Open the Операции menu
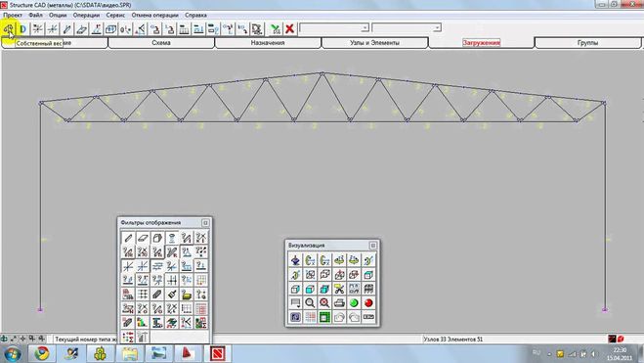Screen dimensions: 644x363 pos(86,15)
